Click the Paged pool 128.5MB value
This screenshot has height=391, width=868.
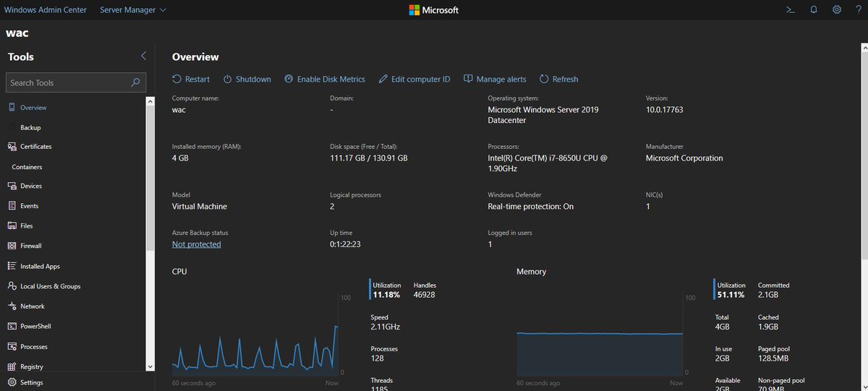(x=772, y=358)
